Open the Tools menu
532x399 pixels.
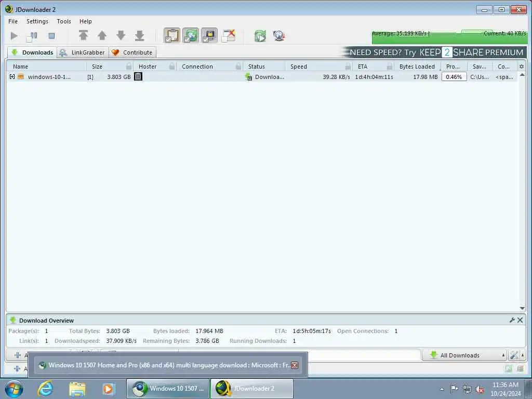click(64, 21)
